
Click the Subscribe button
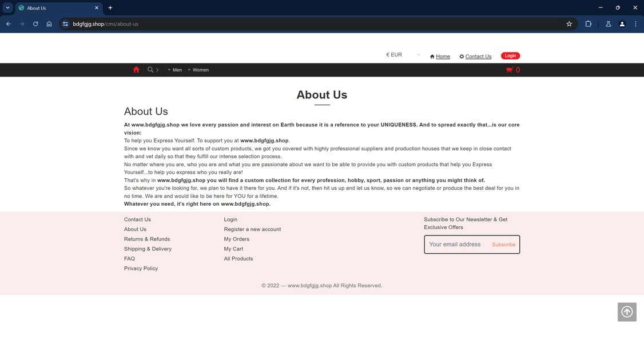click(x=503, y=245)
